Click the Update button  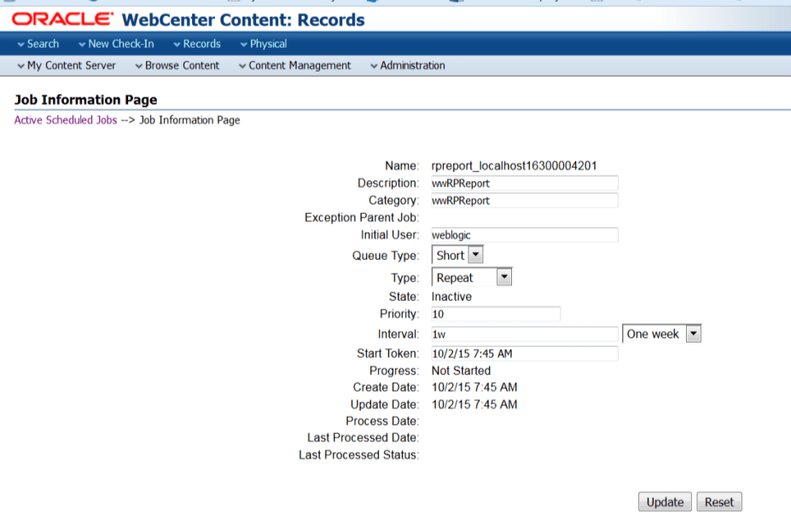coord(665,502)
